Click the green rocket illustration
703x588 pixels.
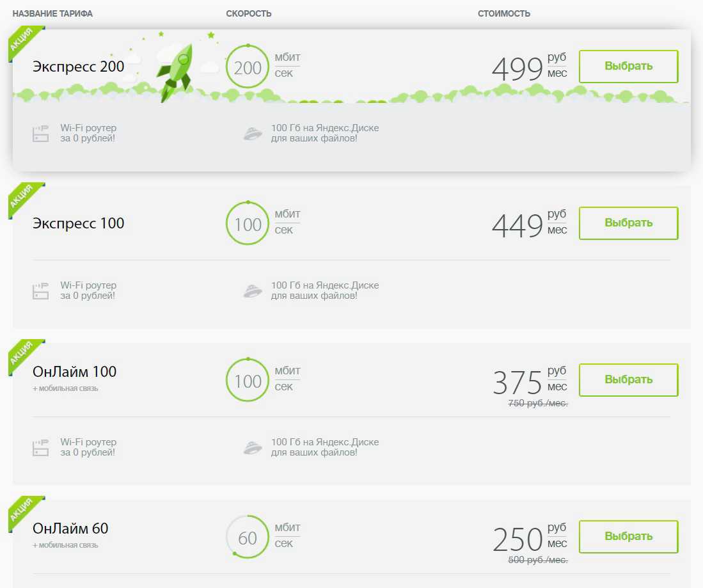click(x=175, y=73)
